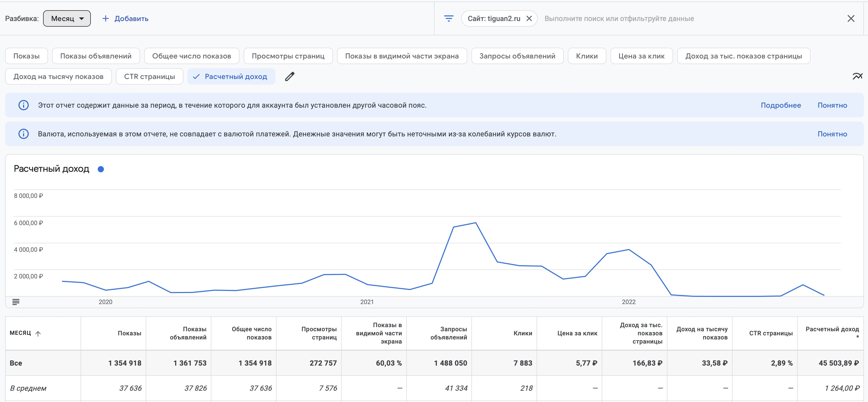
Task: Remove the tiguan2.ru site filter chip
Action: pyautogui.click(x=529, y=18)
